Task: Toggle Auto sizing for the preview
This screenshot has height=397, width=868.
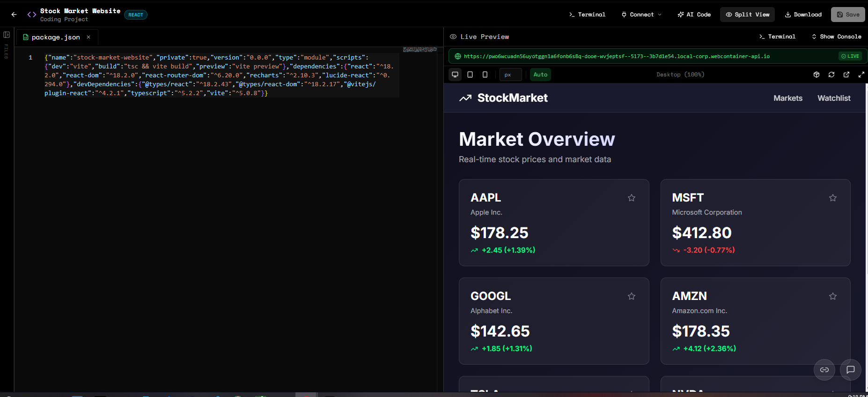Action: click(x=540, y=75)
